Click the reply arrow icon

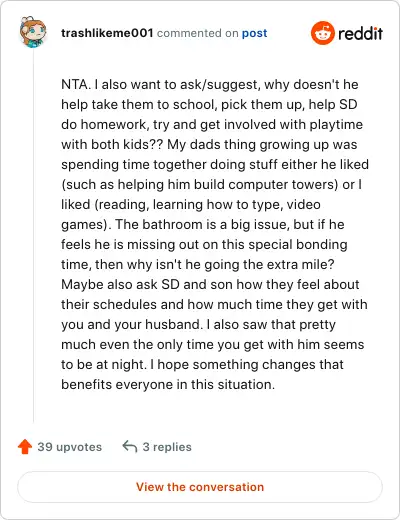click(130, 447)
